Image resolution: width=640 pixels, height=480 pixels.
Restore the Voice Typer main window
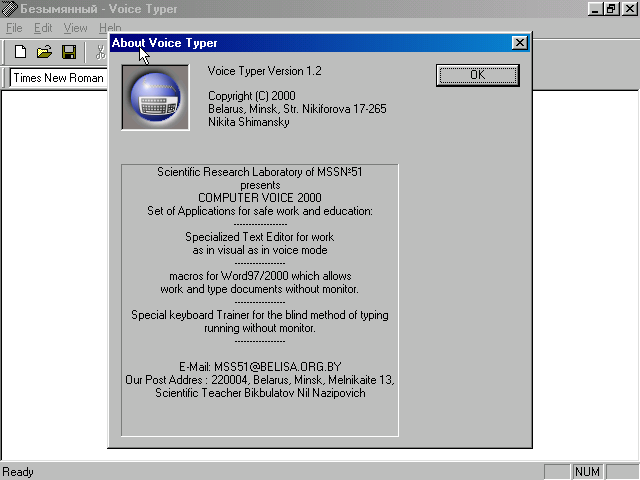(611, 9)
